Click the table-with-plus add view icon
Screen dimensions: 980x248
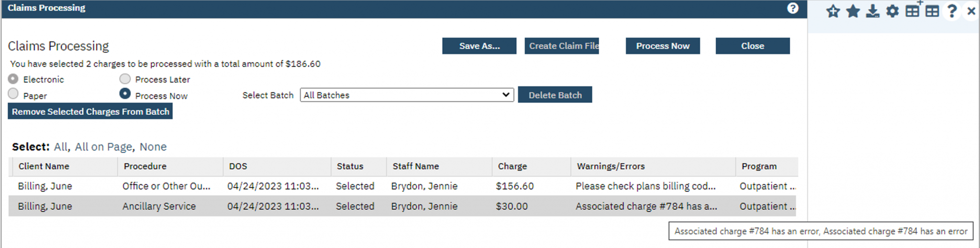(x=913, y=11)
